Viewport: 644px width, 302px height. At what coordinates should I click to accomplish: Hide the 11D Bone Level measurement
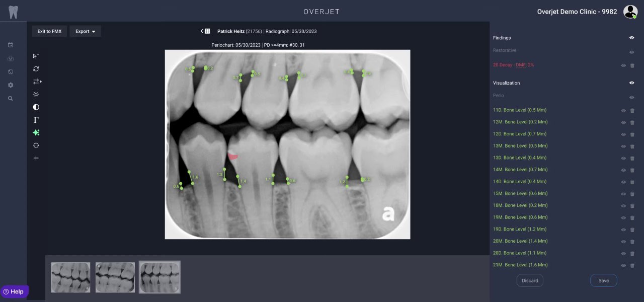tap(623, 110)
